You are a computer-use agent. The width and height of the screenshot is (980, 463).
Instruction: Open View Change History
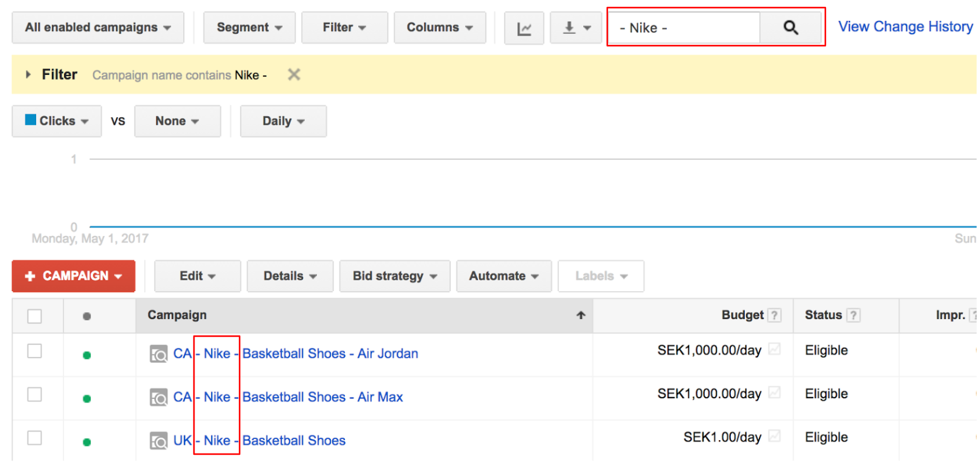point(905,26)
